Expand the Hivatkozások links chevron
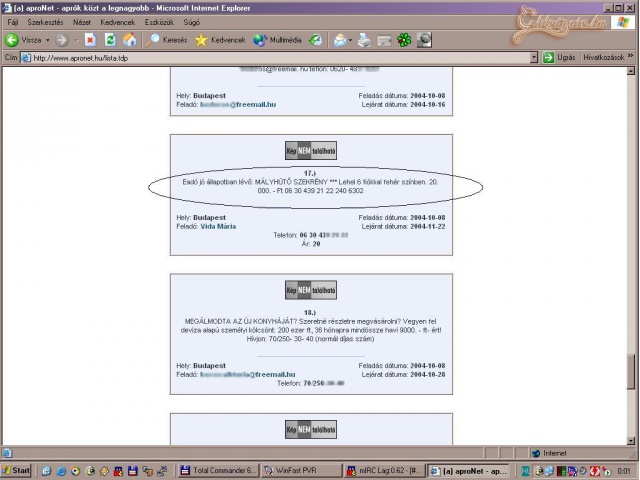The width and height of the screenshot is (640, 480). click(630, 58)
